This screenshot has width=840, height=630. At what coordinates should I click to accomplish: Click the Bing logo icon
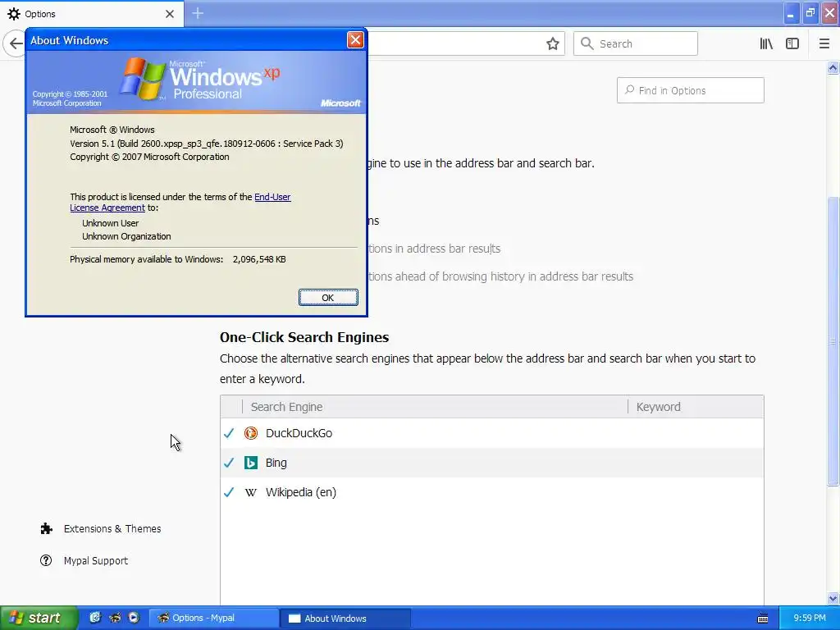coord(251,463)
